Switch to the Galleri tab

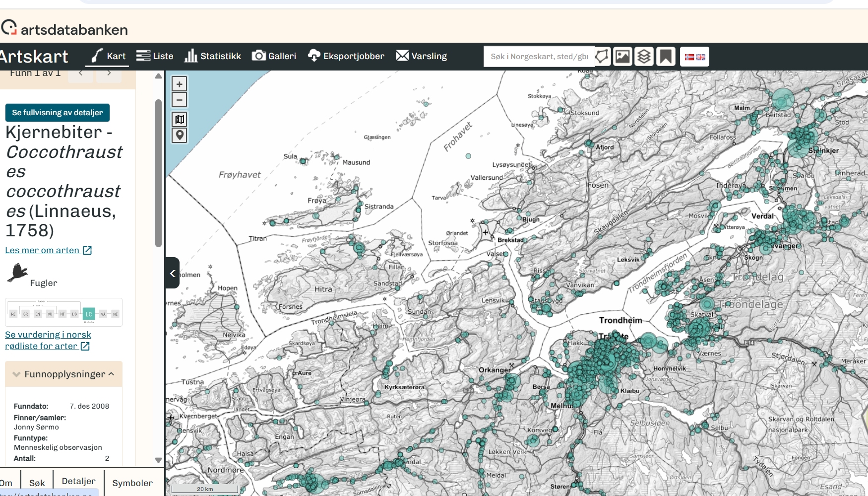point(274,56)
